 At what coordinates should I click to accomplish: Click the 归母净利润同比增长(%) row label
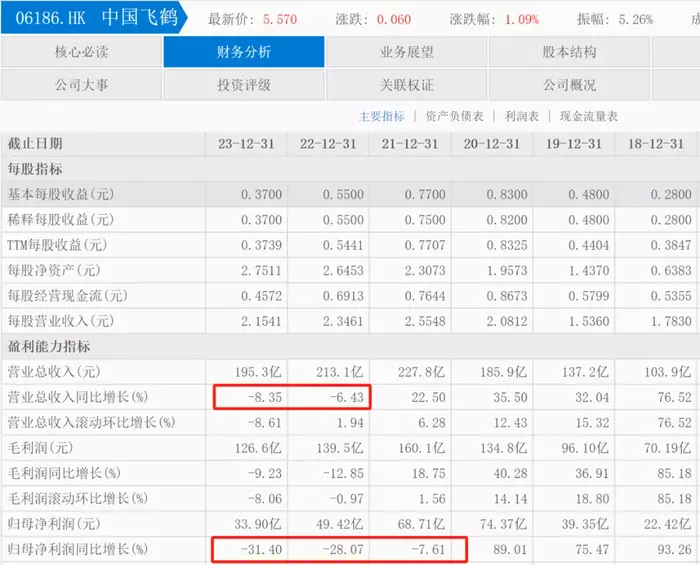coord(78,549)
